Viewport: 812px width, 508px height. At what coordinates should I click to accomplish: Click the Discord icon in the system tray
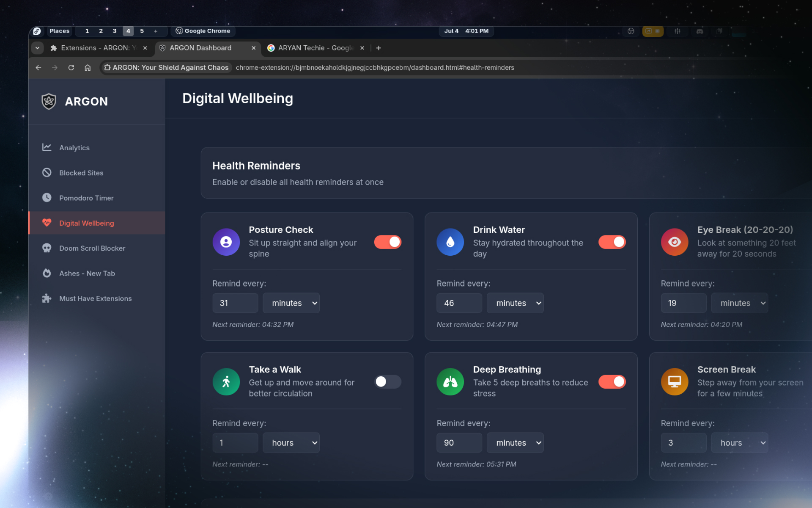(700, 31)
